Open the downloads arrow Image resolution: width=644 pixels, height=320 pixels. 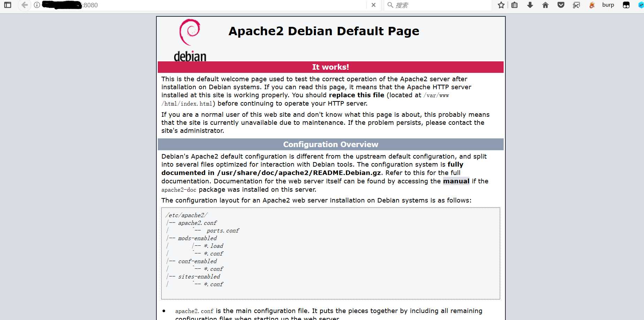530,5
